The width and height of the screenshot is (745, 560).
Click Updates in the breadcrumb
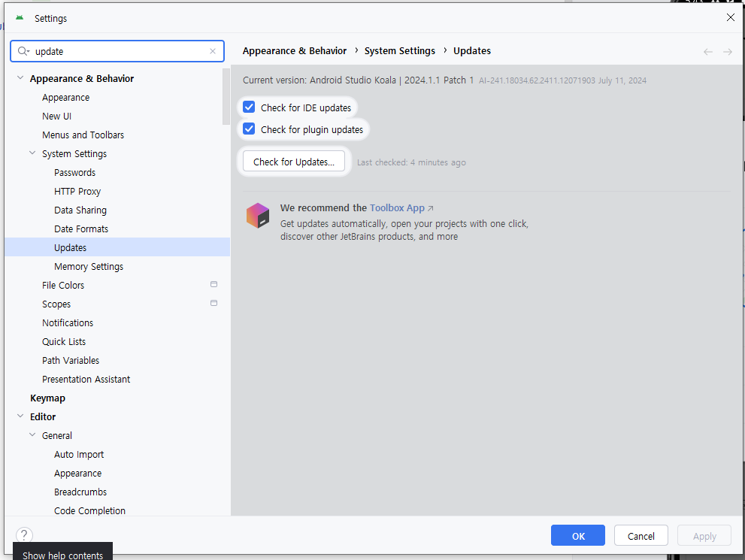472,51
